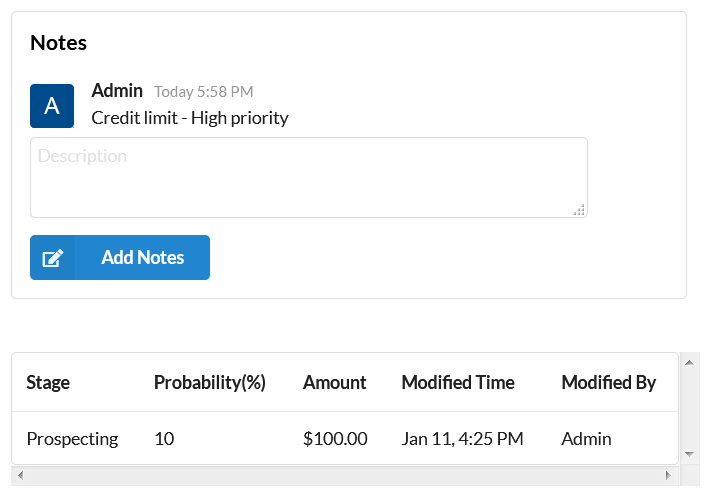Click the textarea resize grip handle

tap(579, 210)
